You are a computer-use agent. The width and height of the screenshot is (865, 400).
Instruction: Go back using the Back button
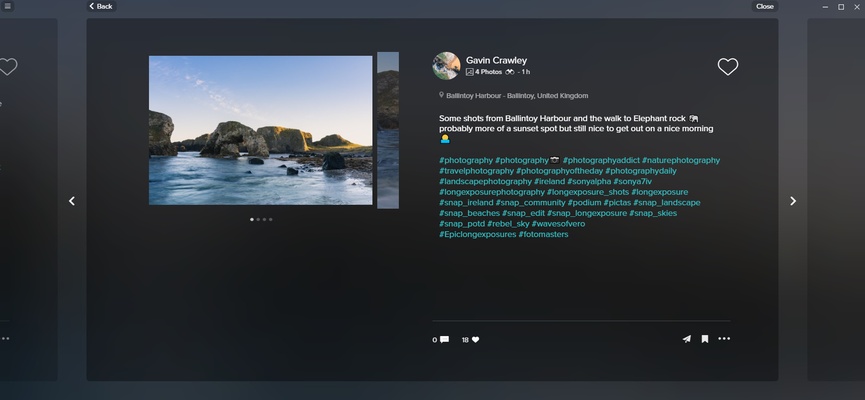tap(102, 6)
